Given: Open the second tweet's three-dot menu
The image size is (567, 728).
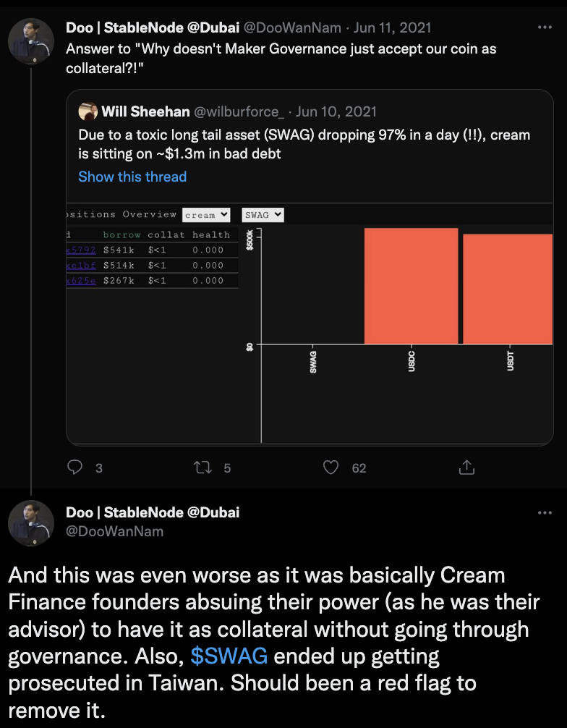Looking at the screenshot, I should click(545, 512).
